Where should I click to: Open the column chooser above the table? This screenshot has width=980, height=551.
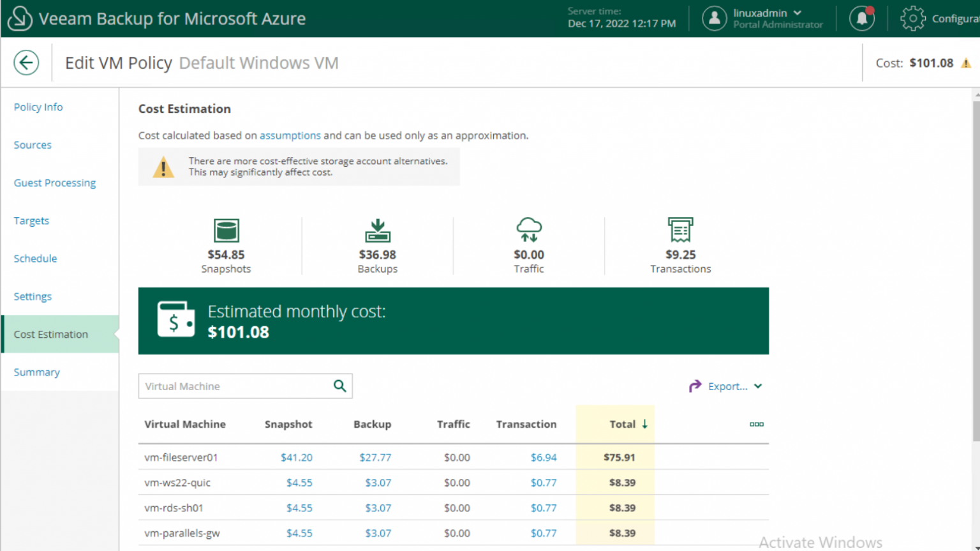click(x=757, y=424)
